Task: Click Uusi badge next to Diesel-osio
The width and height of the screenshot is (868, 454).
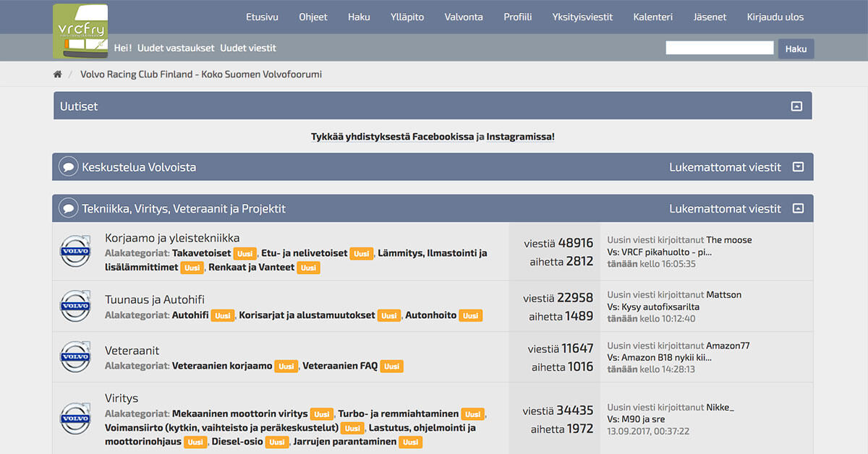Action: tap(276, 442)
